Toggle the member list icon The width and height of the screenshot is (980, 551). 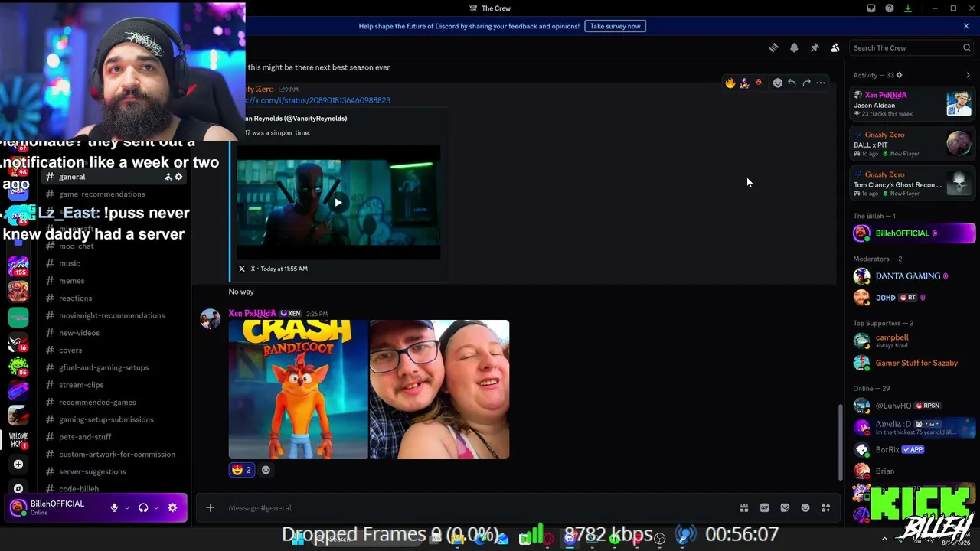[835, 47]
